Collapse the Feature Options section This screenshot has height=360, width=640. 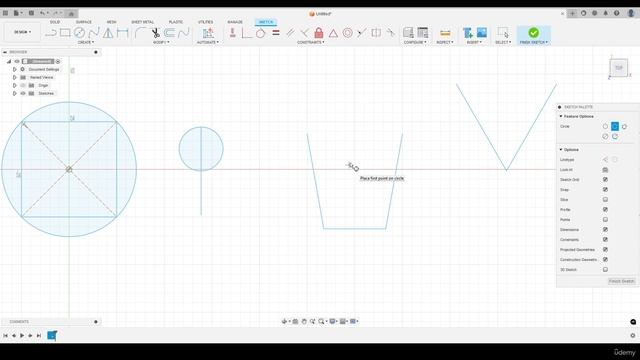coord(561,116)
